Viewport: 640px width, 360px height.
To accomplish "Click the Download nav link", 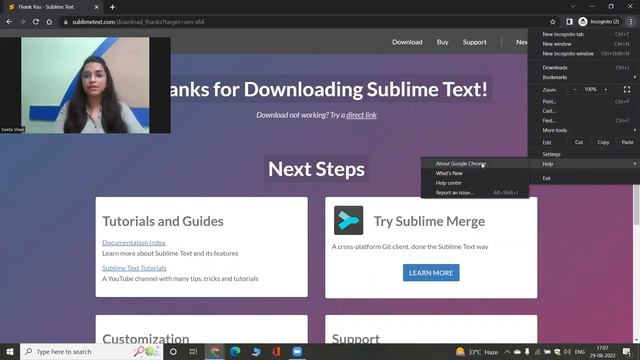I will point(407,42).
